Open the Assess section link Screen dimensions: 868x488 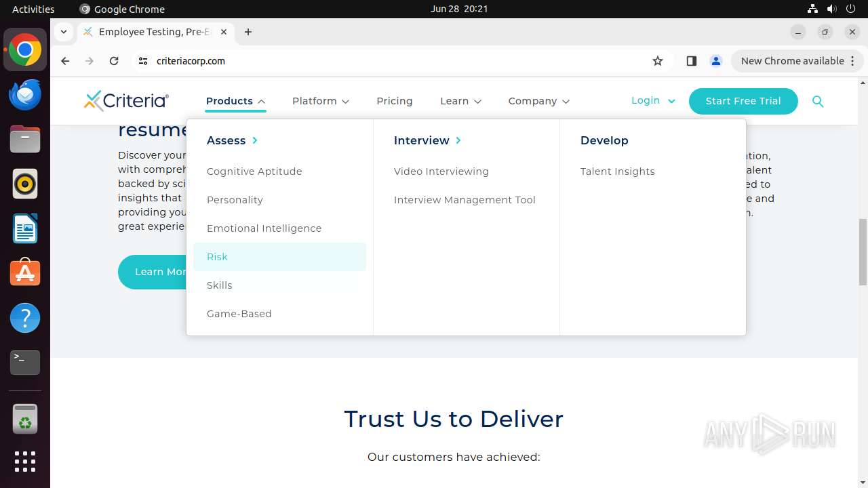tap(232, 140)
